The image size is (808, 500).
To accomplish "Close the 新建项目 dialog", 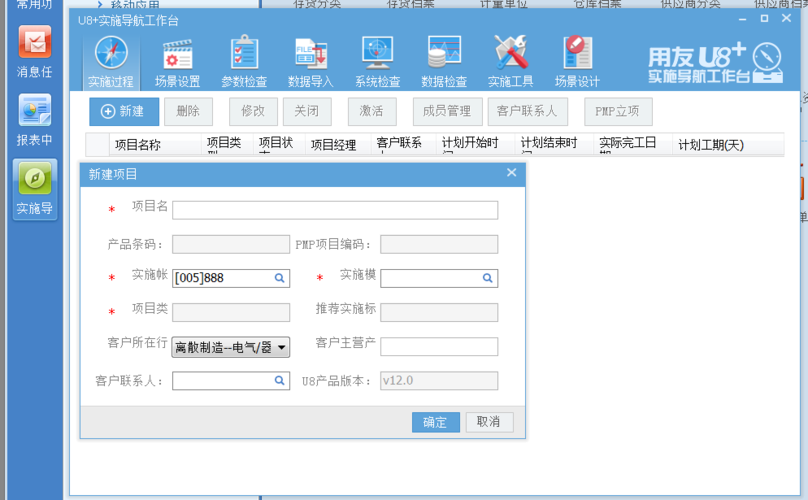I will [511, 173].
